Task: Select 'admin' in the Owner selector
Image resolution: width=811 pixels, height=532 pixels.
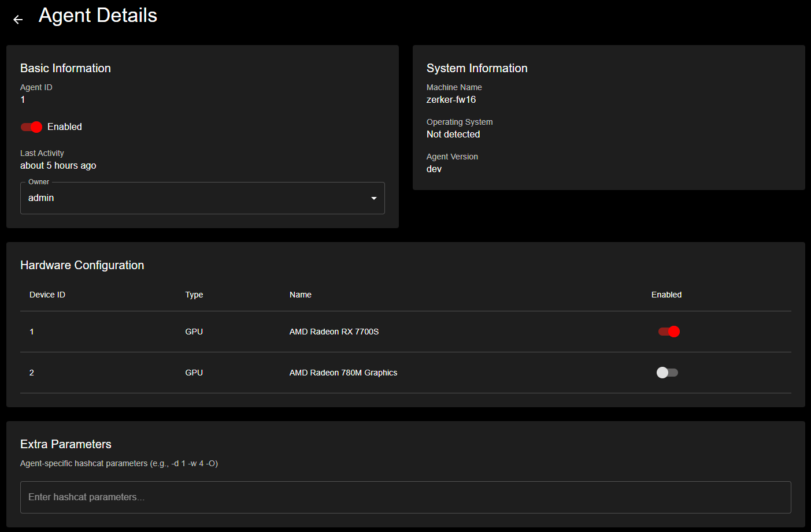Action: coord(40,198)
